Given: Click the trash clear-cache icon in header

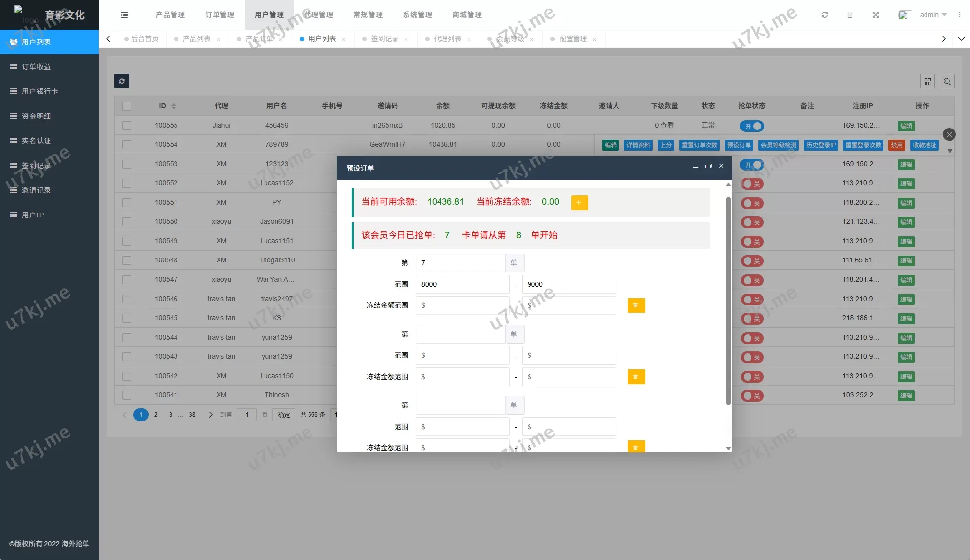Looking at the screenshot, I should (x=850, y=15).
